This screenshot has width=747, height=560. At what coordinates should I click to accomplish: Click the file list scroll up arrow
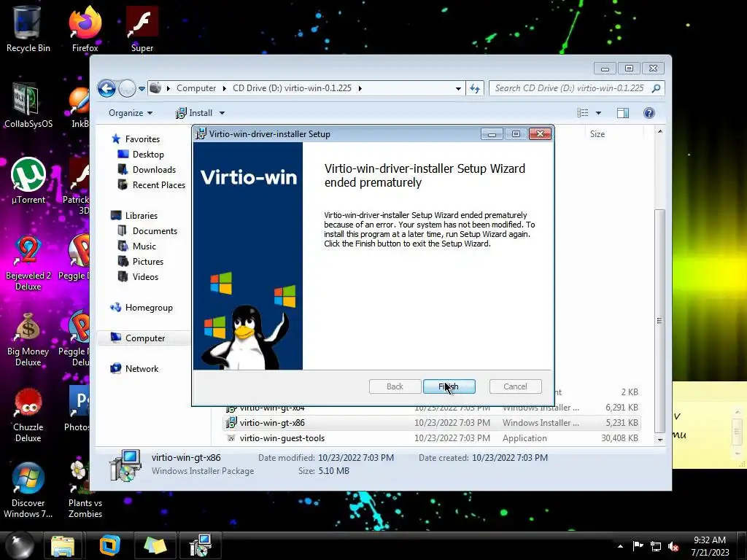coord(659,131)
